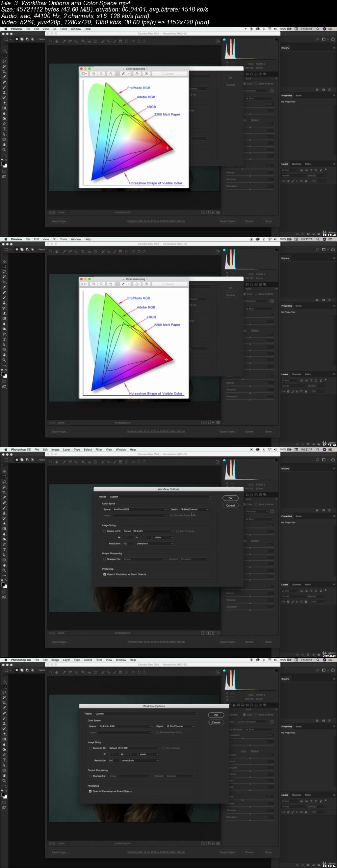Choose Photoshop's Crop tool in the 00:01:38 frame
This screenshot has height=868, width=337.
coord(4,282)
